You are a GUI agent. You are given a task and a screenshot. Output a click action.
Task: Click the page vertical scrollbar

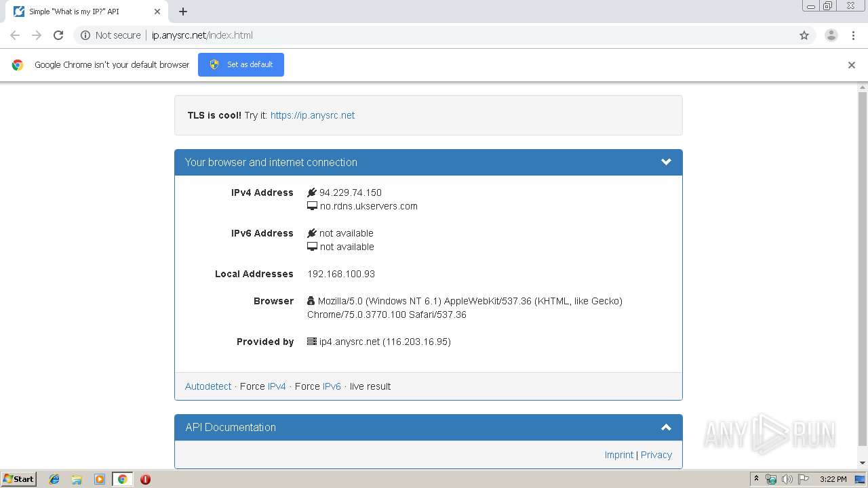coord(863,270)
